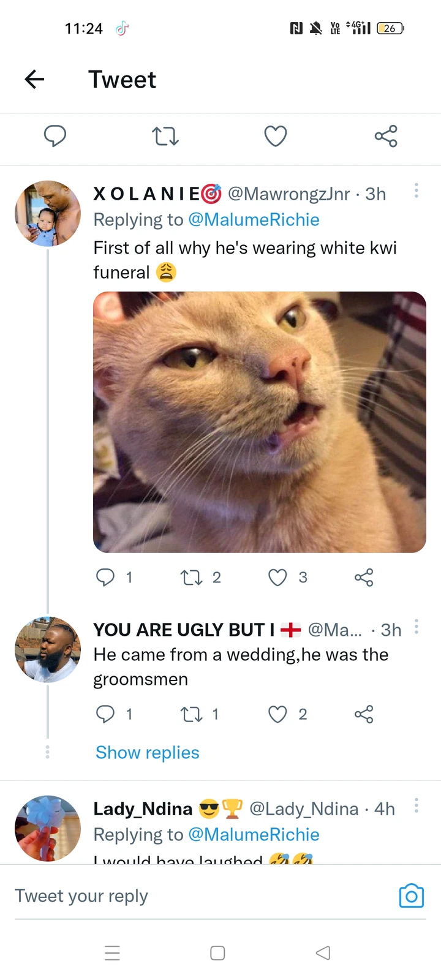The height and width of the screenshot is (980, 441).
Task: Tap the back arrow in the Tweet header
Action: 35,79
